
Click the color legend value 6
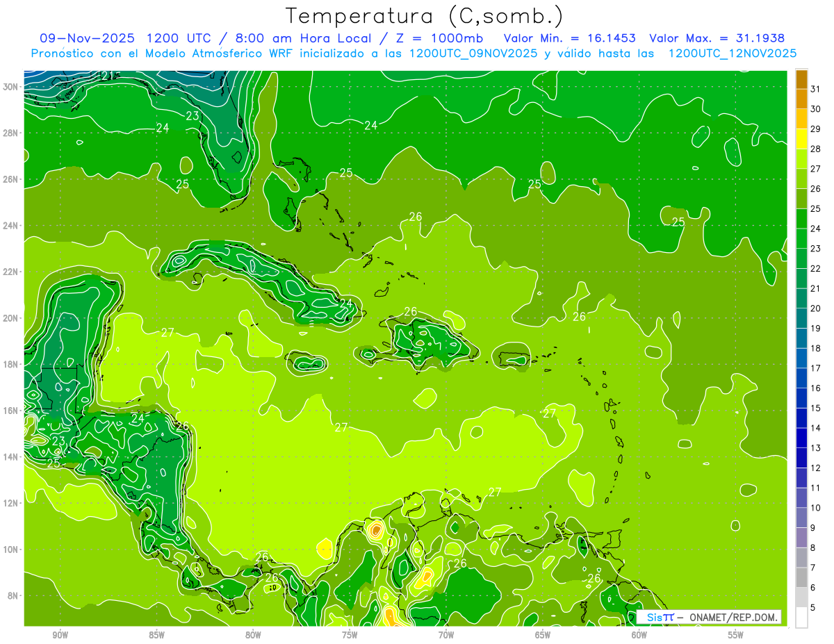(813, 588)
